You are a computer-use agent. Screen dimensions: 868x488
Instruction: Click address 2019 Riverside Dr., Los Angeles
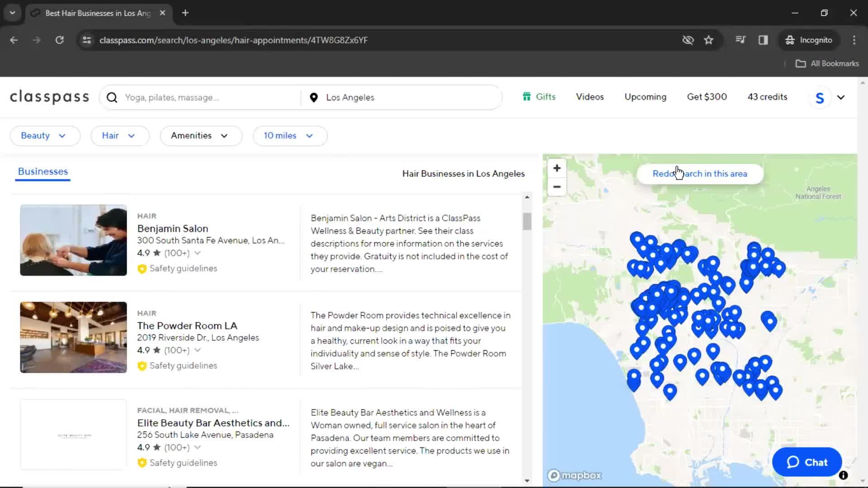click(x=198, y=338)
